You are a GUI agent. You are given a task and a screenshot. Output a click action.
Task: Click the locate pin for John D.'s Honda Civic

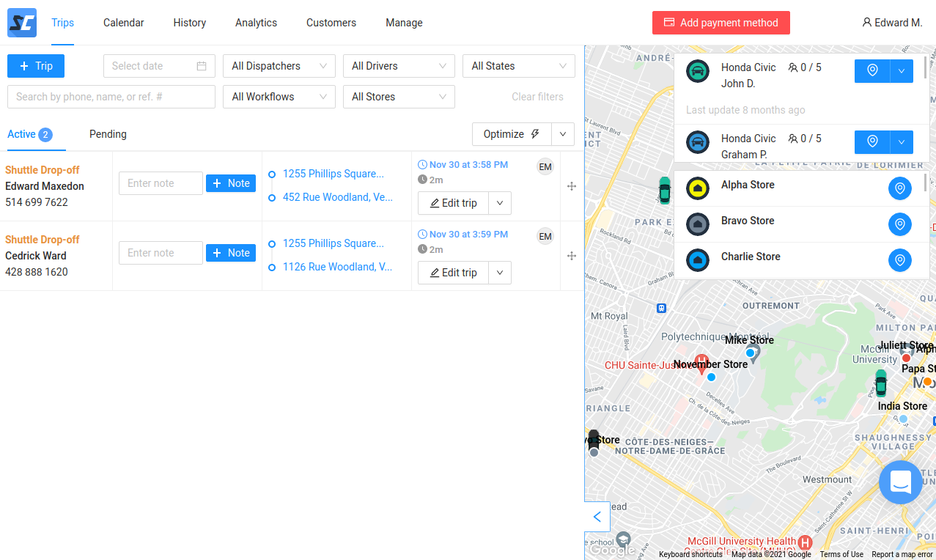click(x=871, y=71)
